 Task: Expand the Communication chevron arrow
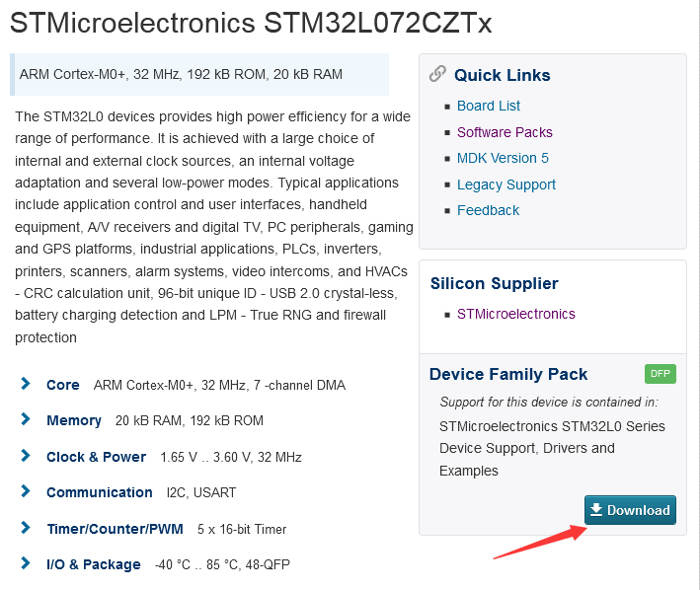click(26, 491)
